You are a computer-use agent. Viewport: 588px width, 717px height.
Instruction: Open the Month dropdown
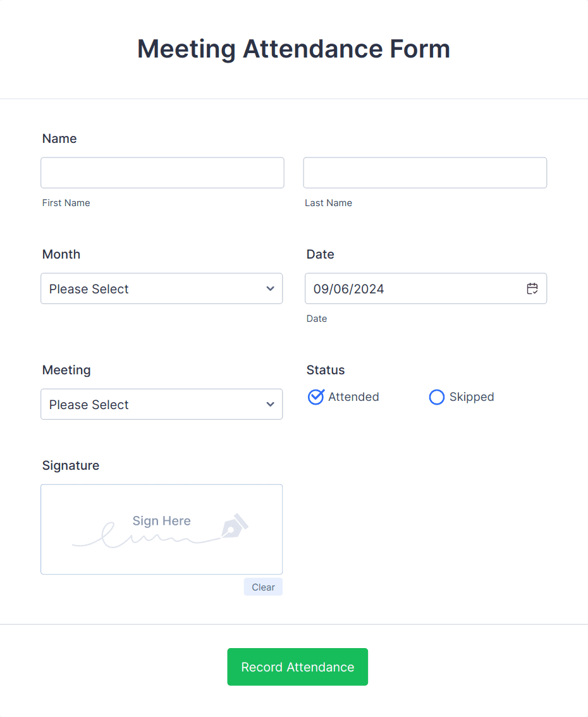coord(161,288)
